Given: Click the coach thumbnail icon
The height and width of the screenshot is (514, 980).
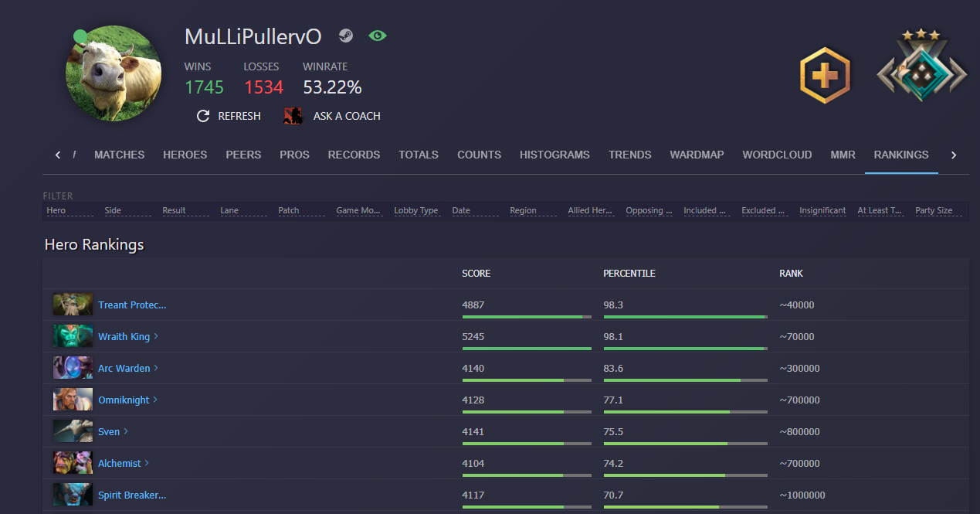Looking at the screenshot, I should point(293,116).
